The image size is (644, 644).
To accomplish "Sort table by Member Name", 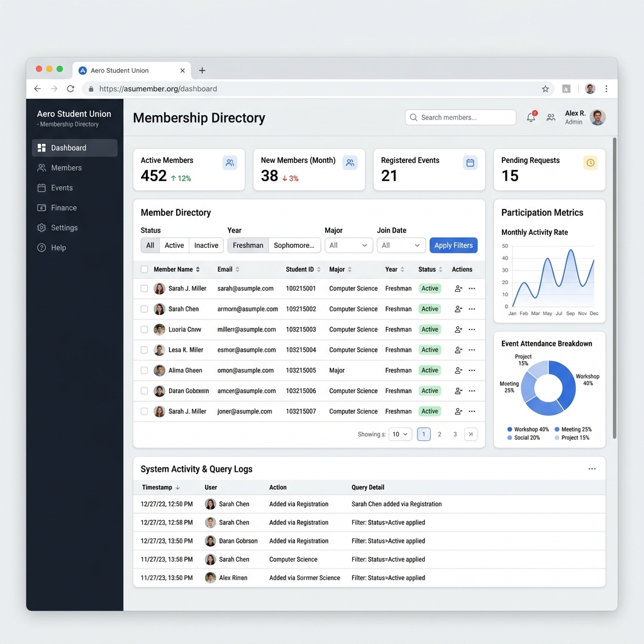I will tap(177, 269).
